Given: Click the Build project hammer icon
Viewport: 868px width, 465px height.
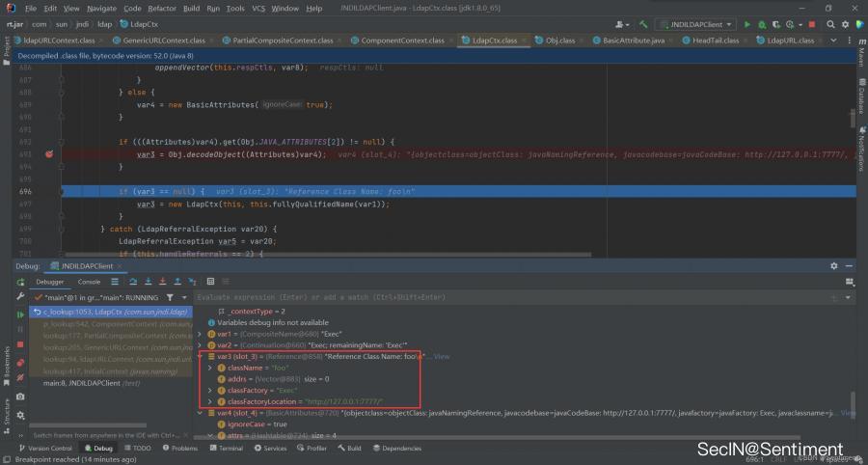Looking at the screenshot, I should point(643,23).
